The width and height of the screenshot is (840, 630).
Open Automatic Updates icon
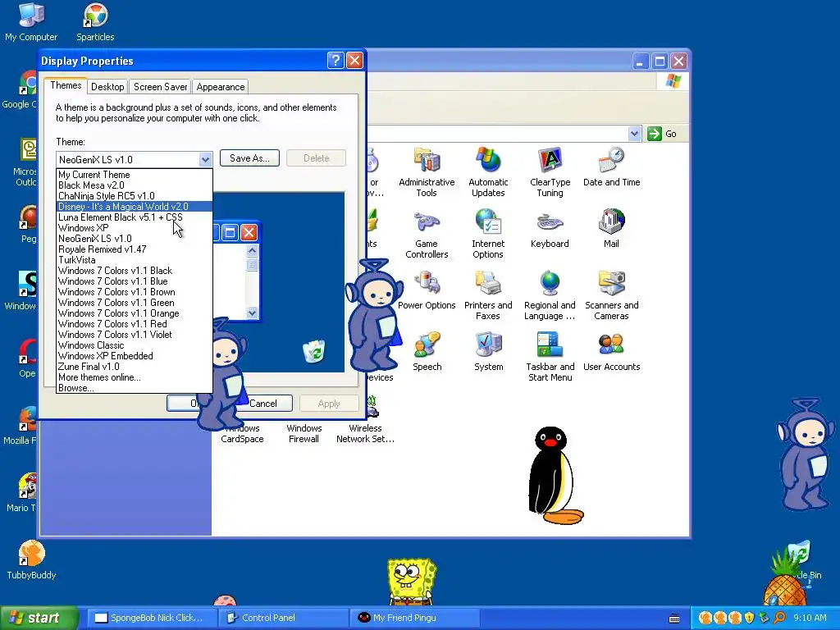(x=488, y=171)
